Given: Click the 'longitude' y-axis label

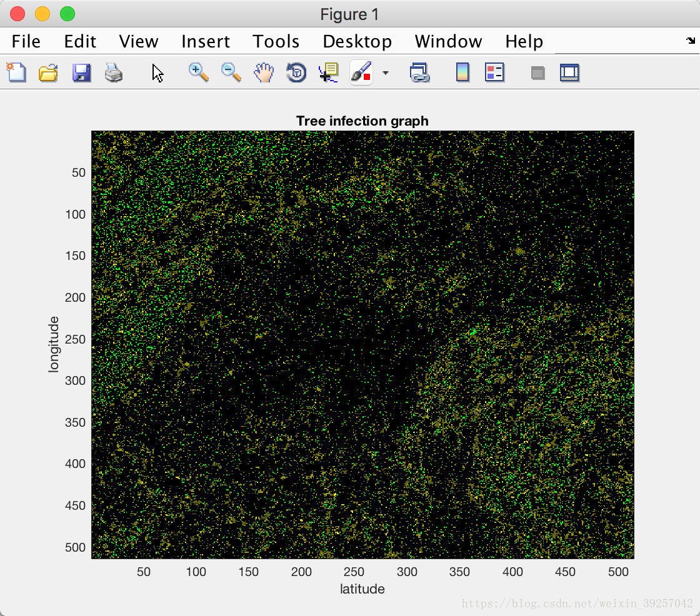Looking at the screenshot, I should coord(54,344).
